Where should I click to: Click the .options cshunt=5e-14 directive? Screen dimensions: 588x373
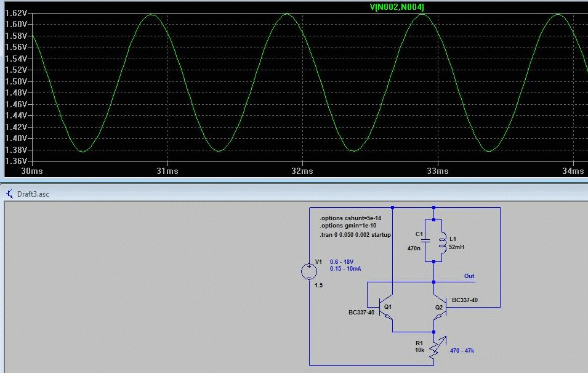click(x=350, y=218)
